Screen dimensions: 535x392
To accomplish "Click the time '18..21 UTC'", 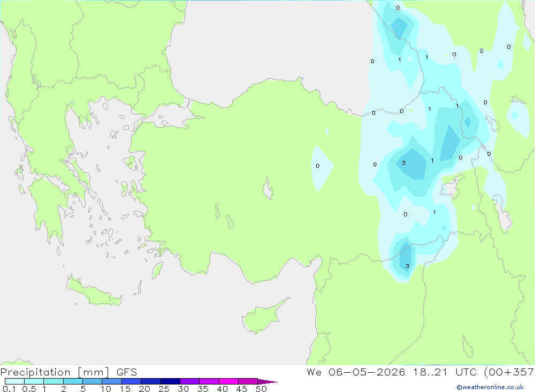I will coord(445,372).
